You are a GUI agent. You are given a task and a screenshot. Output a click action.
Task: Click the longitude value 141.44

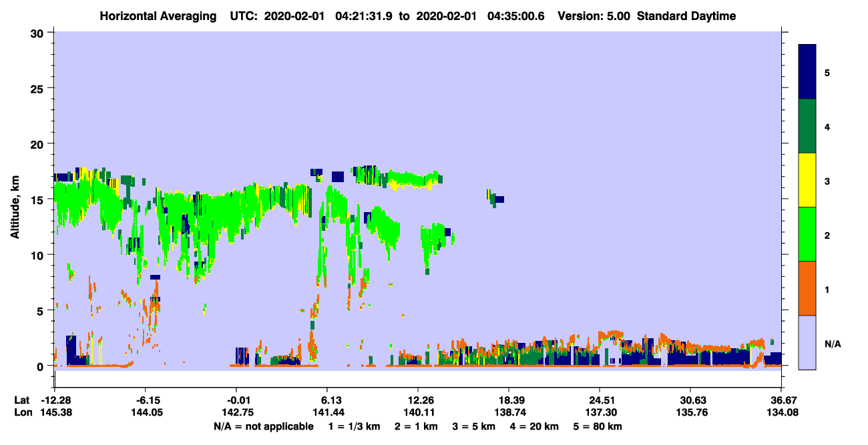click(x=328, y=412)
